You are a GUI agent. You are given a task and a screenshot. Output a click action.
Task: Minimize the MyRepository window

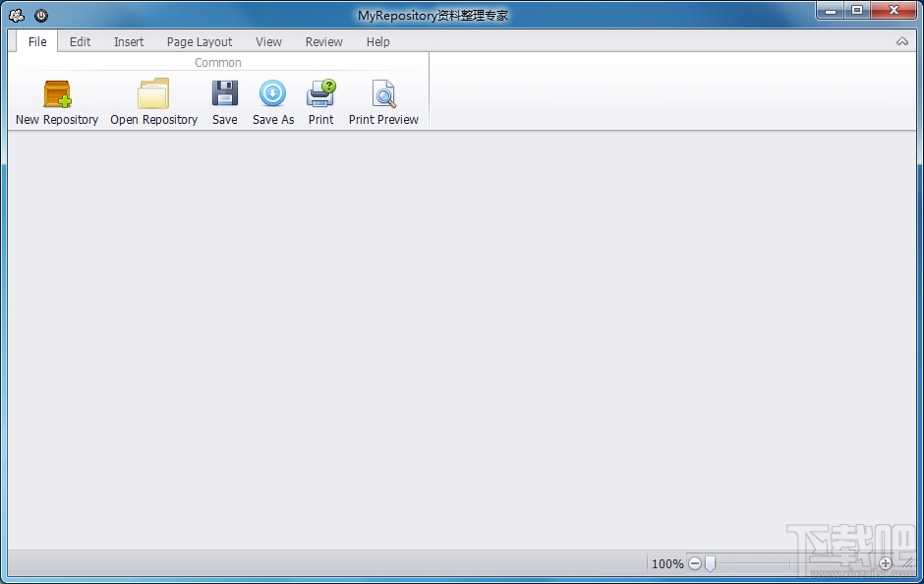click(x=831, y=11)
